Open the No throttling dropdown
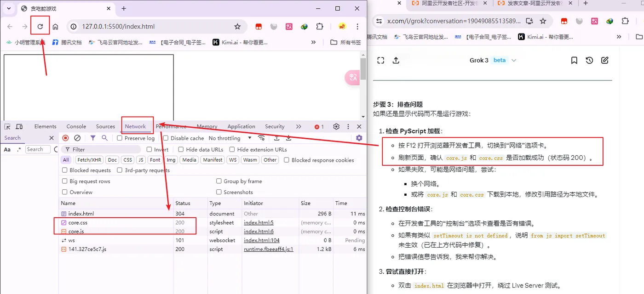The image size is (644, 294). point(230,138)
